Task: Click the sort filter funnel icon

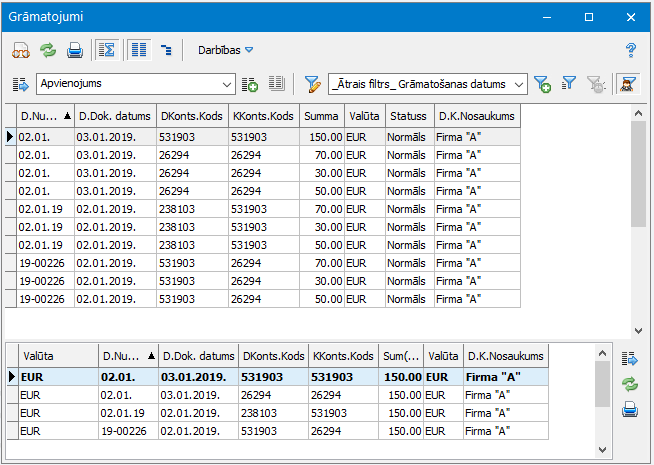Action: (x=569, y=83)
